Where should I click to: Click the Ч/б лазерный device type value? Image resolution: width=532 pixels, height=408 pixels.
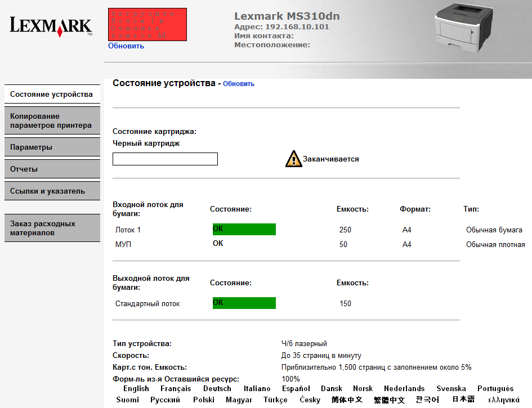pyautogui.click(x=304, y=343)
